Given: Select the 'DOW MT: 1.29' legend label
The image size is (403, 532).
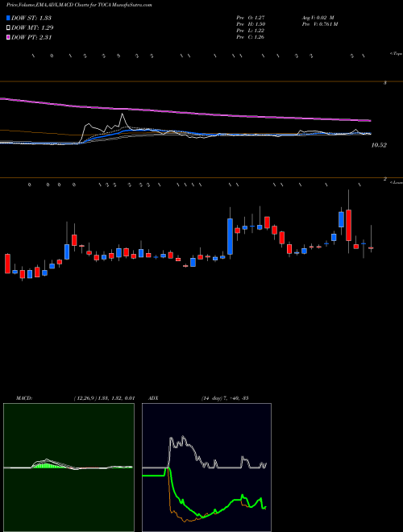Looking at the screenshot, I should tap(32, 28).
